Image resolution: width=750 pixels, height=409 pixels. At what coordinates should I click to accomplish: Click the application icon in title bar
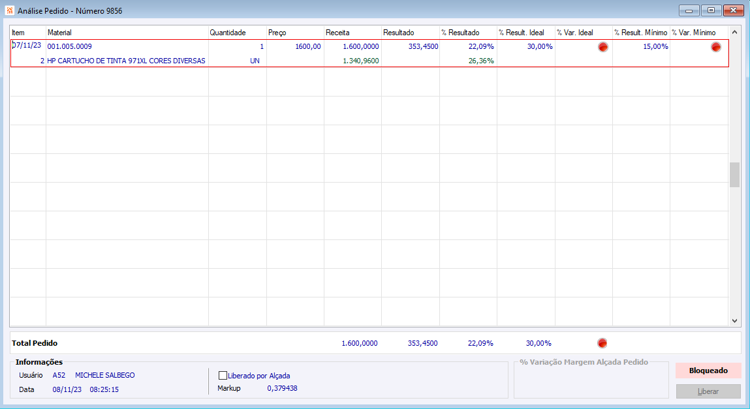[x=10, y=10]
